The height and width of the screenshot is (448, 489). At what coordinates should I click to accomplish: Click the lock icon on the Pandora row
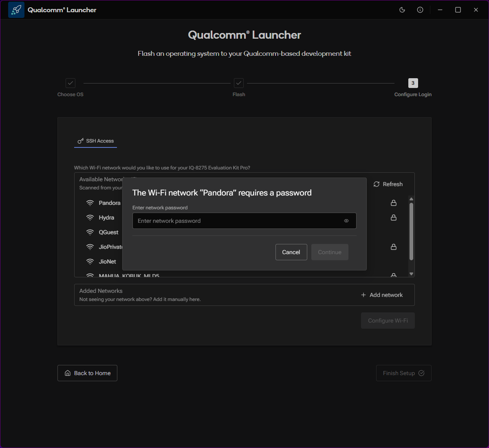(394, 203)
